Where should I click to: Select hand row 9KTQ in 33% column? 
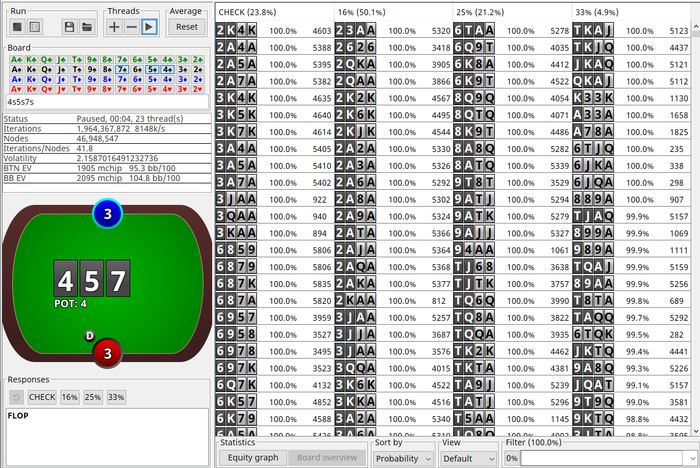631,418
